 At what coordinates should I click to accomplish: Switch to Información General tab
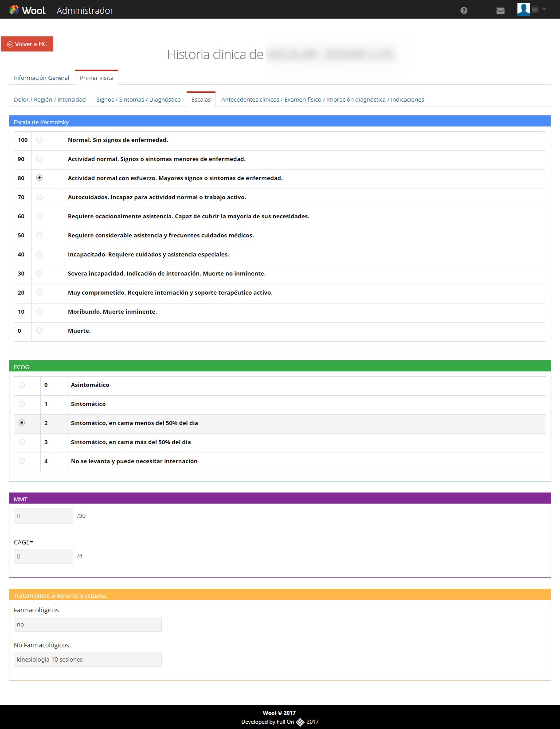point(41,78)
